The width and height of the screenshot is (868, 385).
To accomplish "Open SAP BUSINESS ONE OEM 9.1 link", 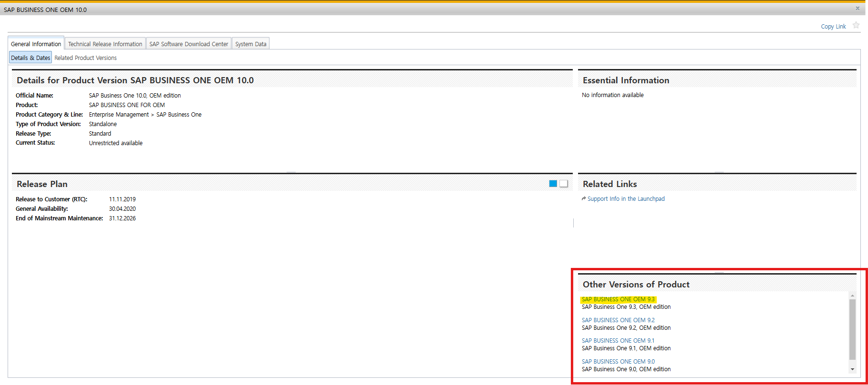I will pyautogui.click(x=618, y=341).
